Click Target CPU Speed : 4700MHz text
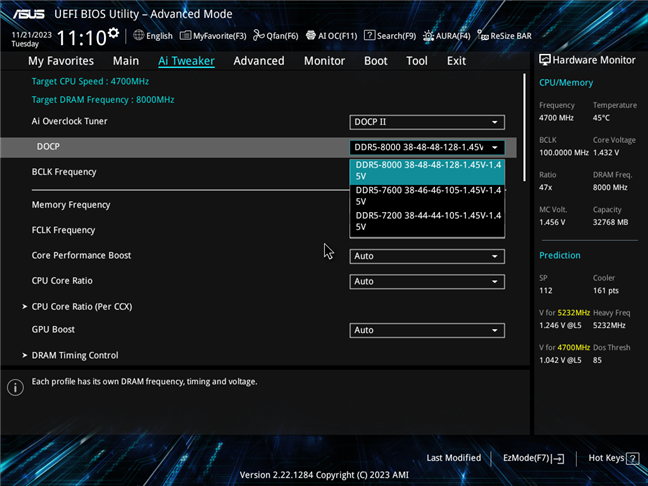The width and height of the screenshot is (648, 486). click(90, 81)
